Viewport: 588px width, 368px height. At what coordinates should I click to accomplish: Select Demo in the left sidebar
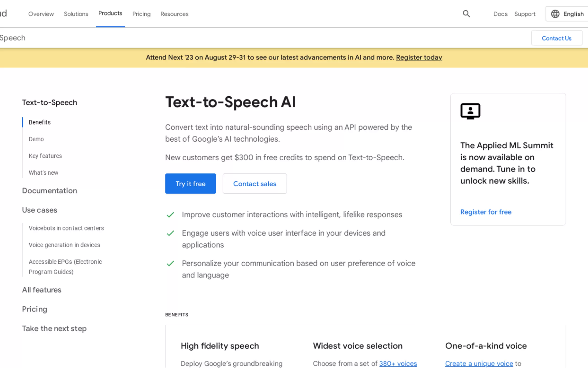36,139
